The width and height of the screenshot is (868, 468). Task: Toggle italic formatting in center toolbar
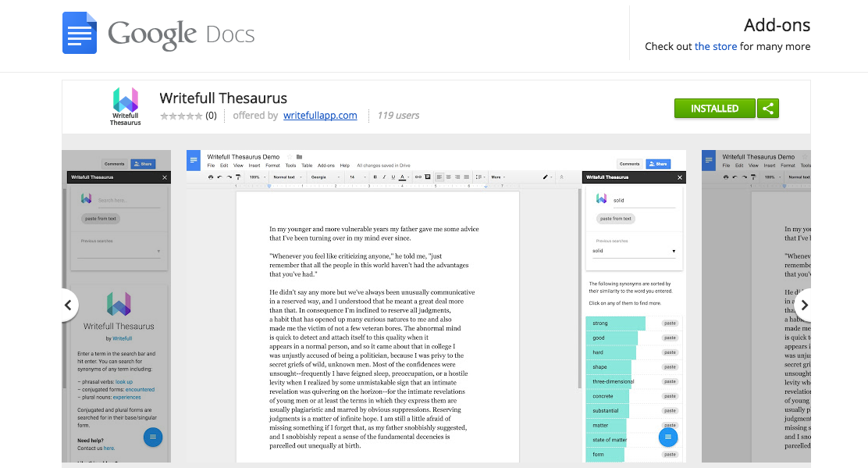click(x=384, y=177)
